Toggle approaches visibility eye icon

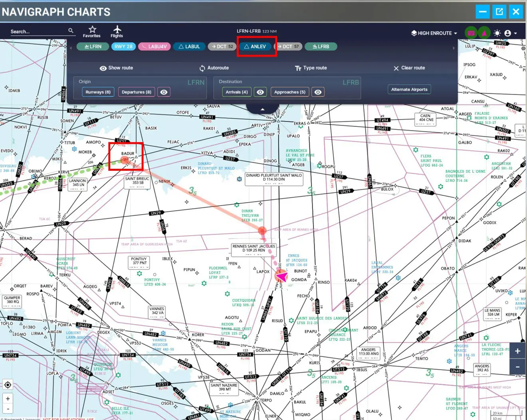click(318, 92)
